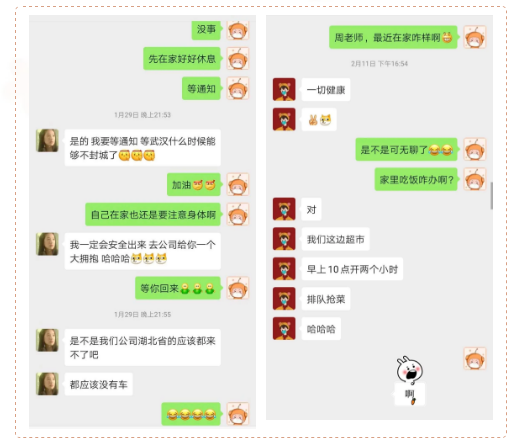Tap the orange avatar beside '没事' message

coord(238,30)
